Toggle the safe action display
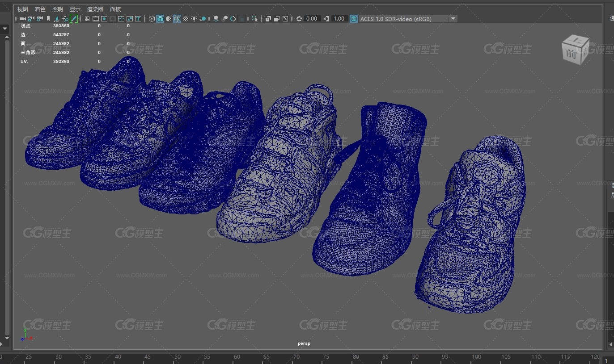Screen dimensions: 614x364 click(130, 19)
